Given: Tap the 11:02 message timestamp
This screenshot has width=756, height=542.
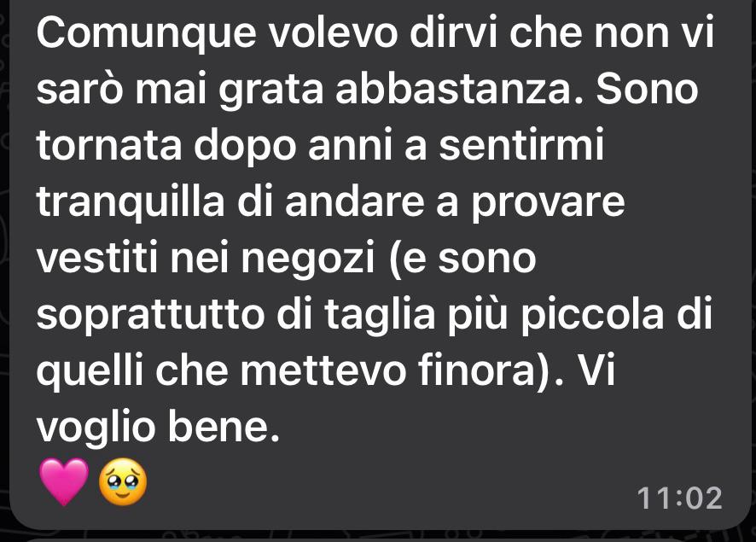Looking at the screenshot, I should [679, 498].
